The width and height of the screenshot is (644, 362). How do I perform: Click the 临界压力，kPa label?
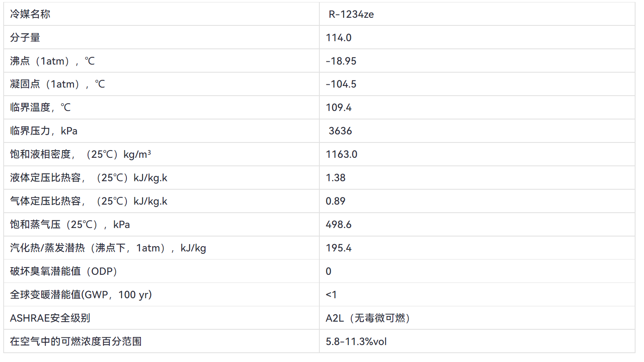click(x=44, y=131)
